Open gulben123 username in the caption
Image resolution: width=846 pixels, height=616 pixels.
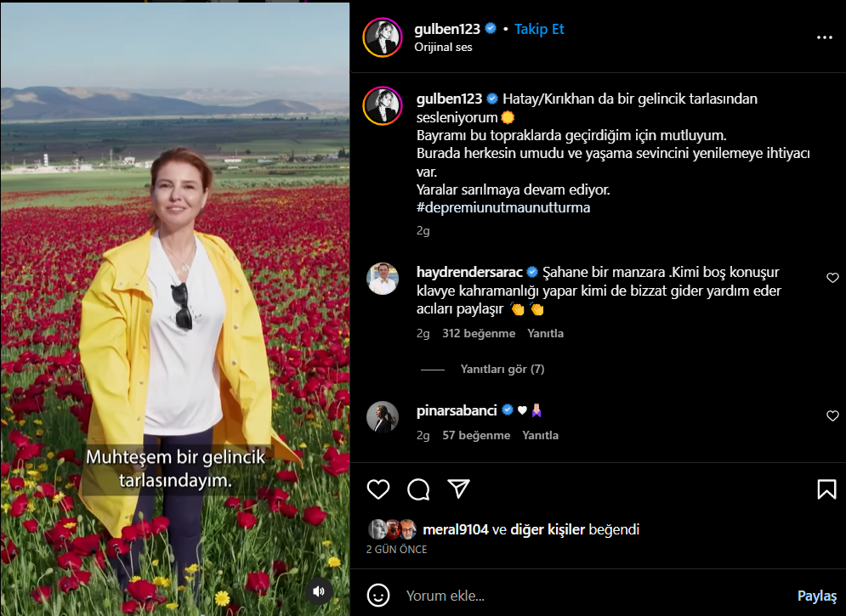(x=449, y=99)
